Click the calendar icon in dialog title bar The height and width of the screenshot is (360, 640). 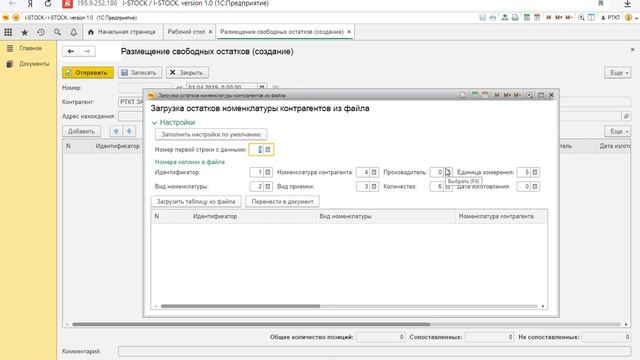(485, 95)
